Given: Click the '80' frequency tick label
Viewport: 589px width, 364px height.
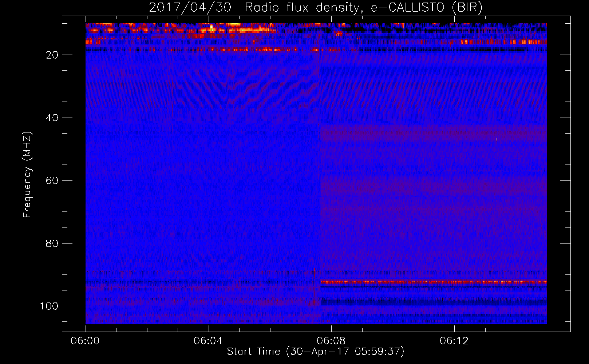Looking at the screenshot, I should pos(52,244).
